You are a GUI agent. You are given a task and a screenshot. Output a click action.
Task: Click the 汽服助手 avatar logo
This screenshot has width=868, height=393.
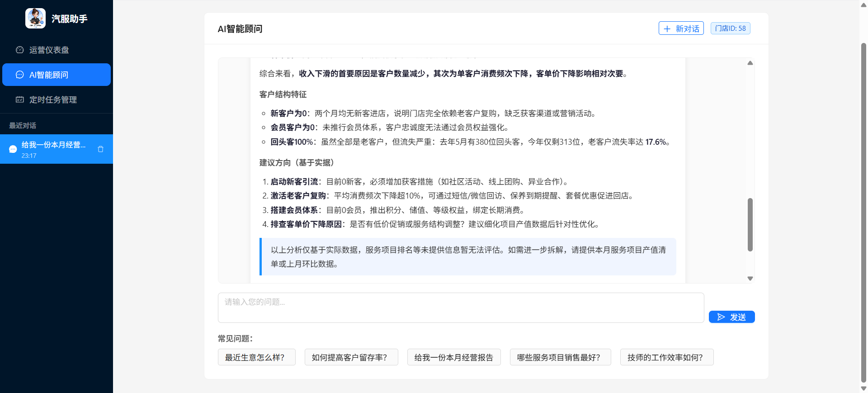(x=35, y=19)
